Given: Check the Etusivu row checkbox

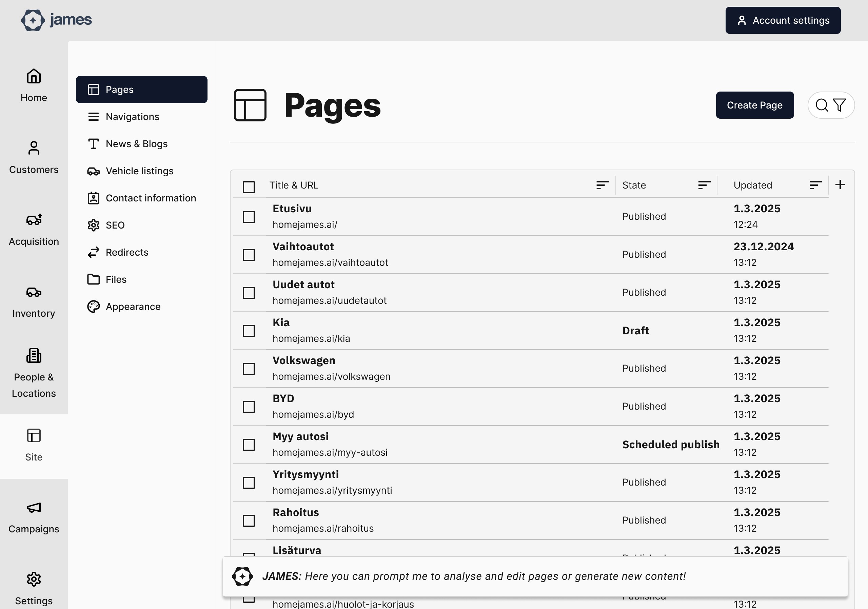Looking at the screenshot, I should [x=249, y=217].
